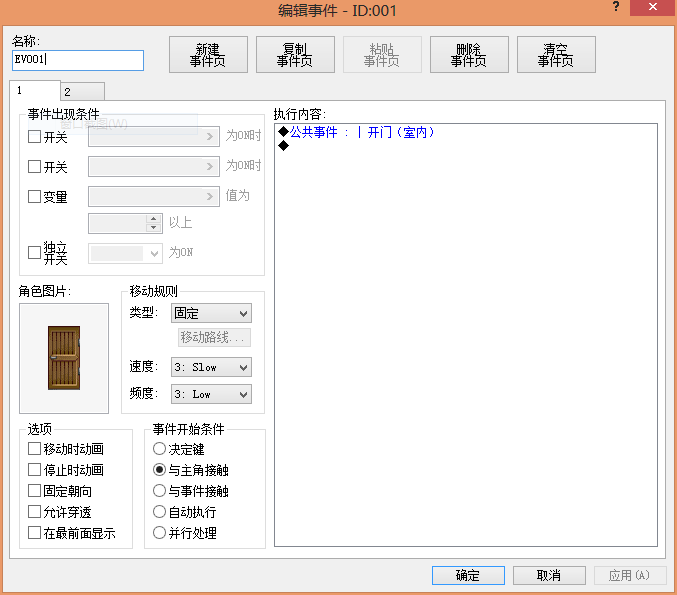Tick the 变量 condition checkbox

(35, 196)
